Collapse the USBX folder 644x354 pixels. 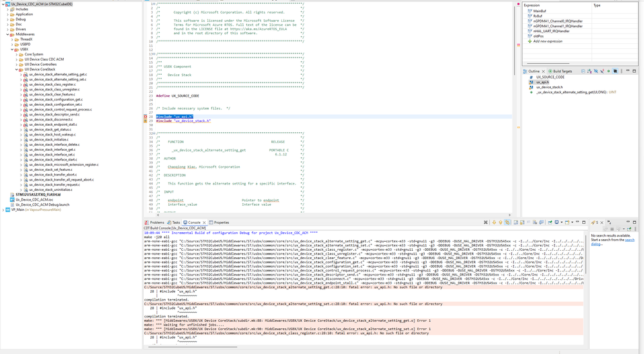click(x=12, y=49)
